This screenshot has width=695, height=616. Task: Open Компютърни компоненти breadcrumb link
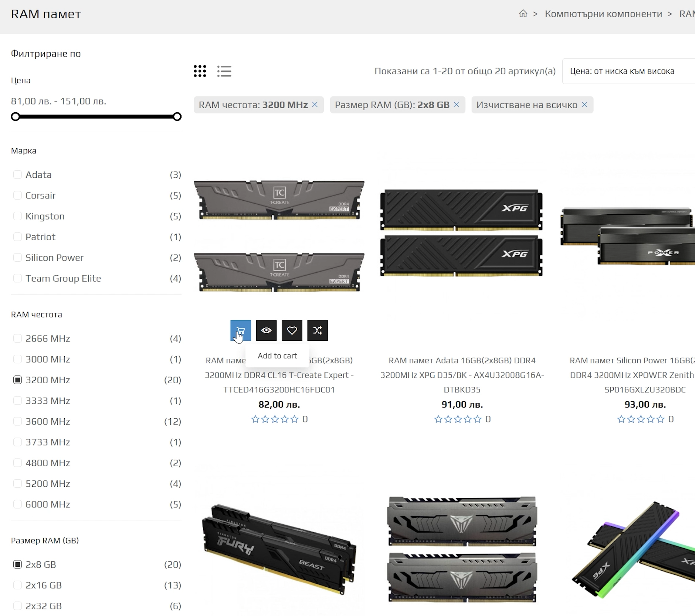[x=603, y=14]
